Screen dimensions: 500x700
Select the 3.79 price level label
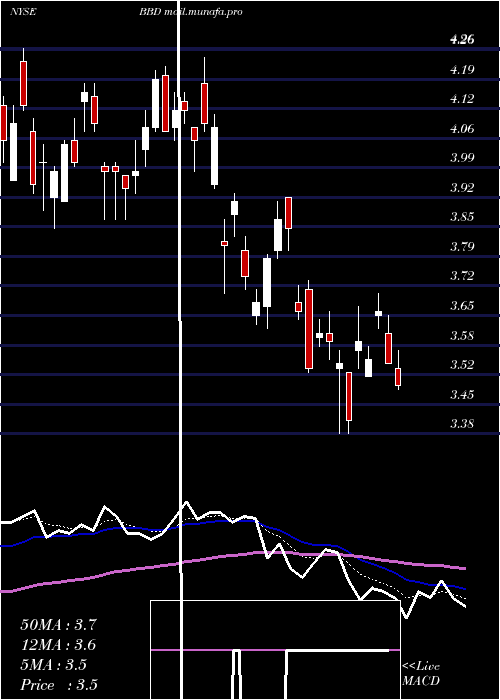click(x=462, y=247)
